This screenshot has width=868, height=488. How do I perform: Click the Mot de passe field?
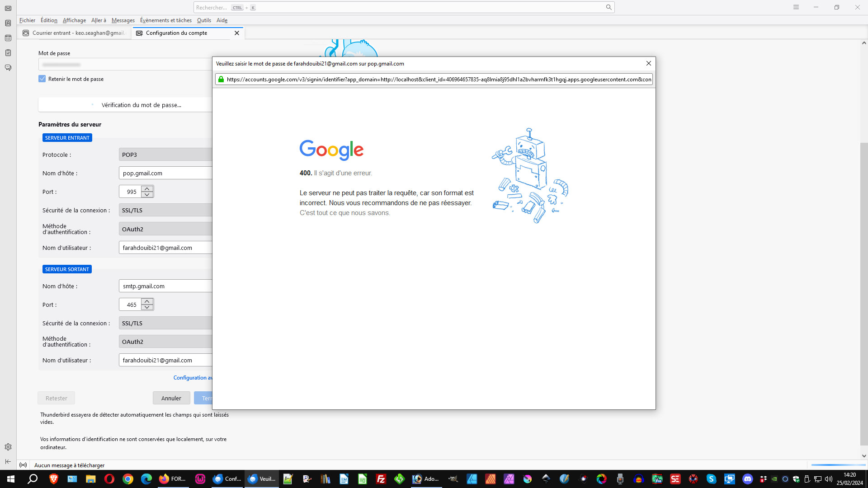[x=125, y=65]
